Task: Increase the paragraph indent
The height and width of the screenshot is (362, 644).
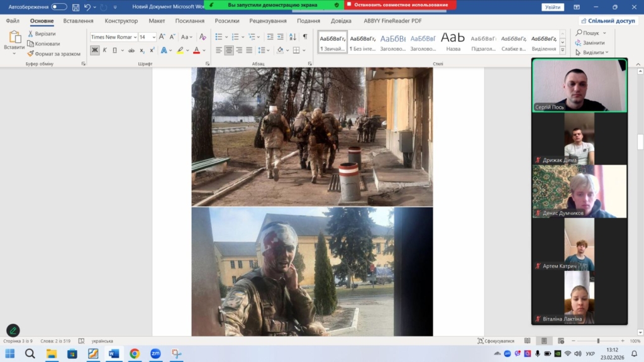Action: click(280, 37)
